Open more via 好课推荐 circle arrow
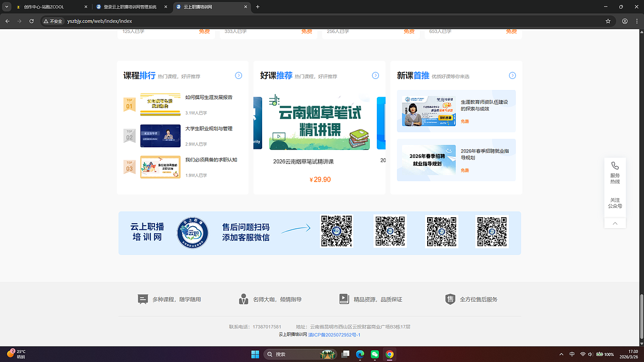 [375, 75]
